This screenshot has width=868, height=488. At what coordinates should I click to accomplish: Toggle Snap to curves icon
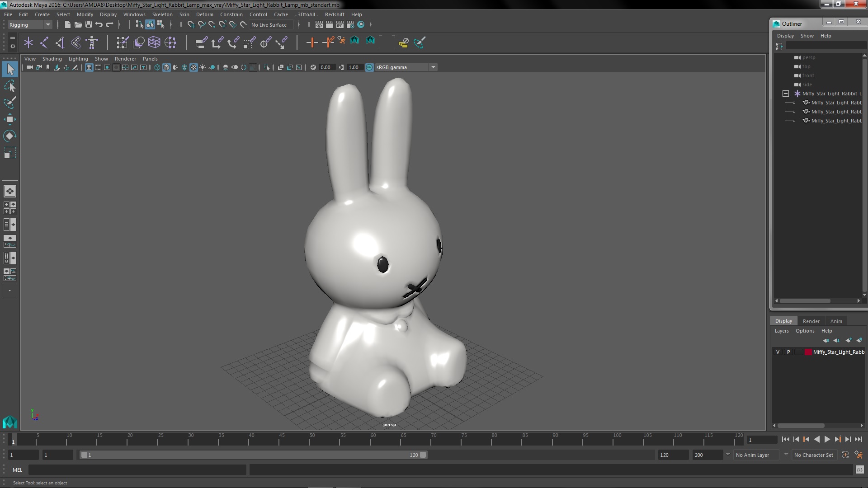202,24
